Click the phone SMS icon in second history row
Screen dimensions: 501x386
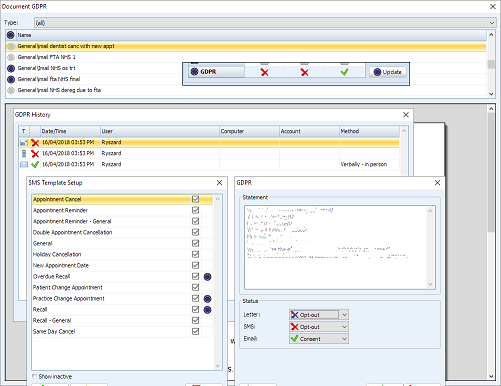(x=24, y=153)
